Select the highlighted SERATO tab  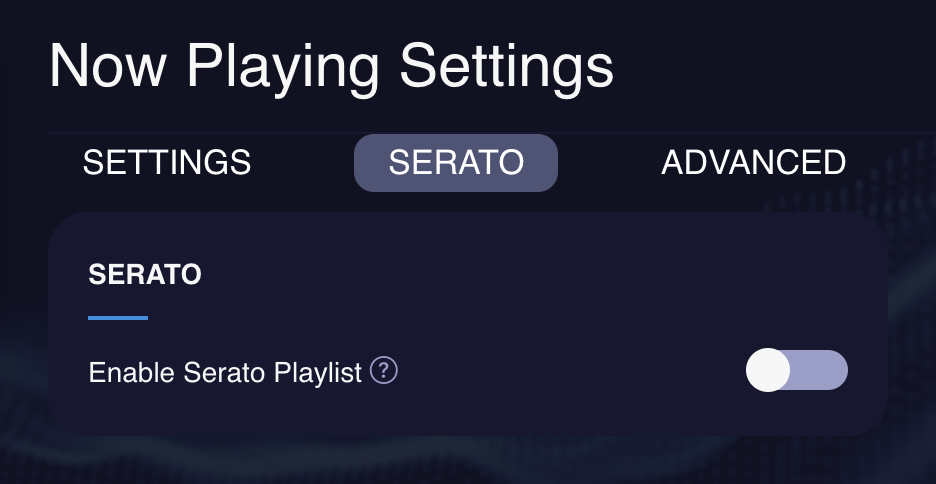pyautogui.click(x=456, y=163)
